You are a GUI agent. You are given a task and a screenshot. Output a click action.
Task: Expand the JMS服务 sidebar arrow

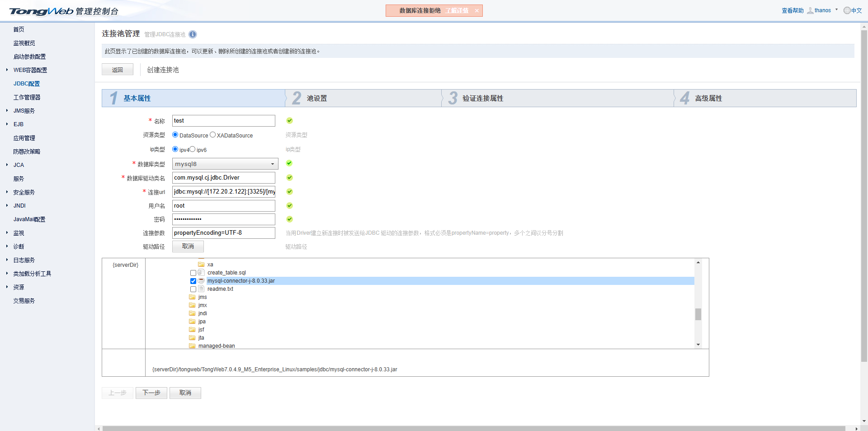(7, 110)
